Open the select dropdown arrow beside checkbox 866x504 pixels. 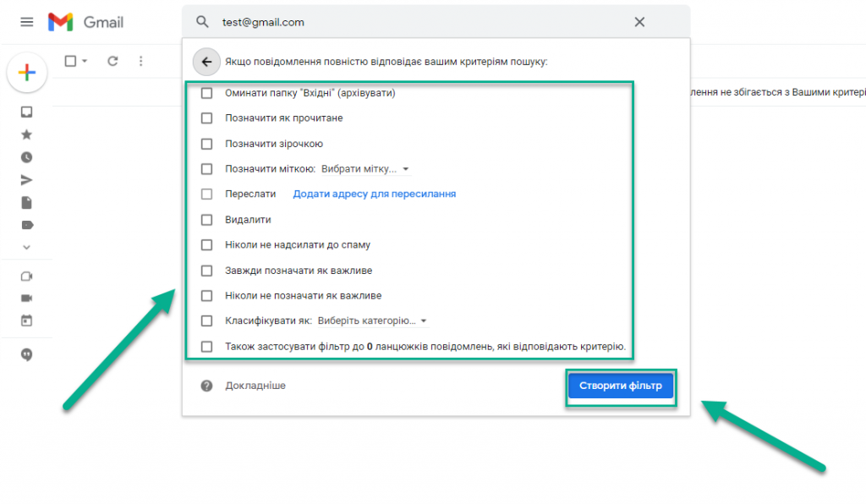(85, 61)
